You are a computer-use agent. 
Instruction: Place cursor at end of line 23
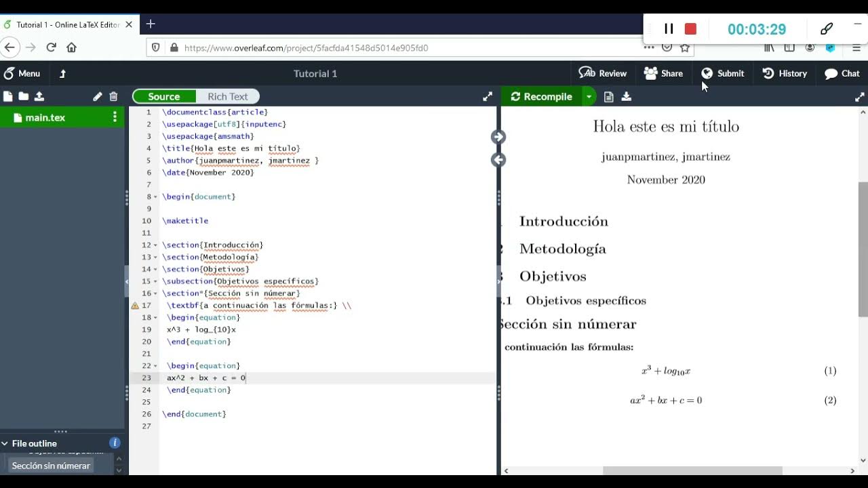point(246,378)
